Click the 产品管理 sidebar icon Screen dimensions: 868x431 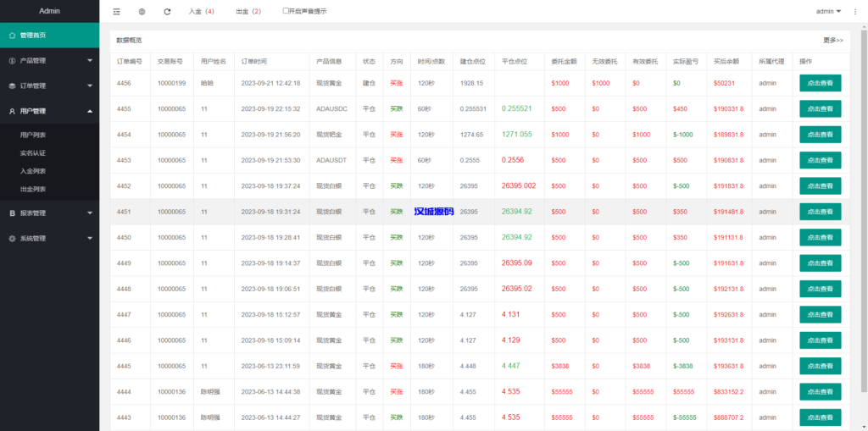[12, 61]
